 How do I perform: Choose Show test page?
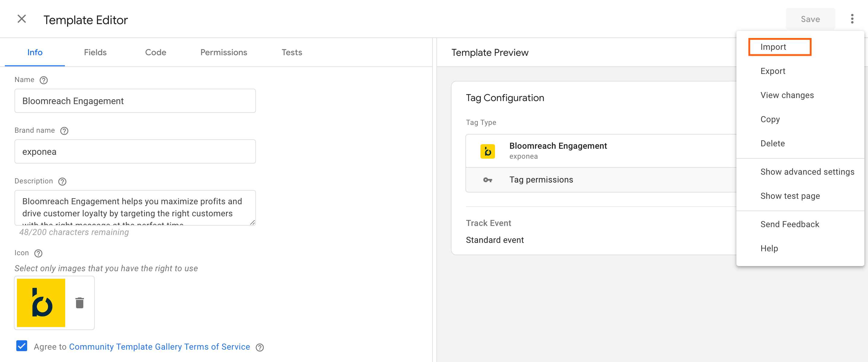800,196
